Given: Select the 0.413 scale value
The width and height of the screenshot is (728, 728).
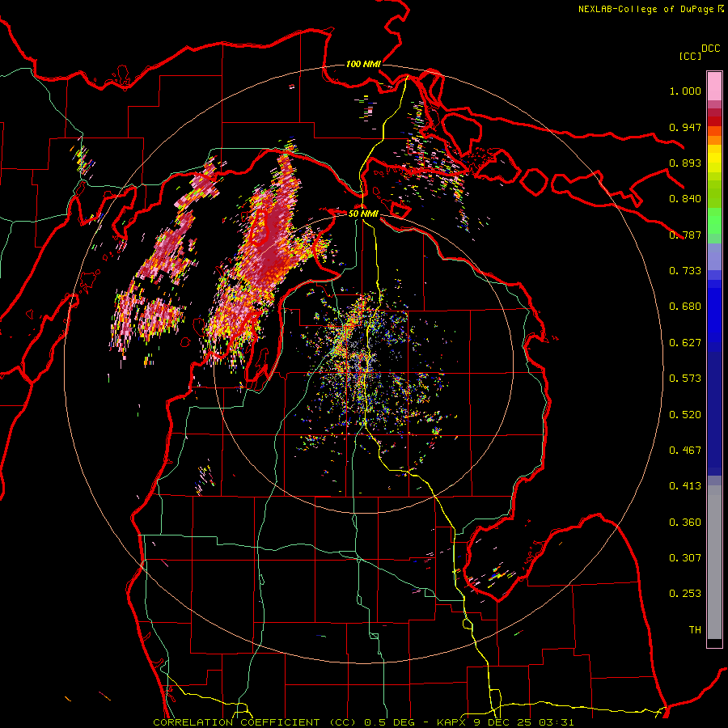Looking at the screenshot, I should [x=685, y=486].
